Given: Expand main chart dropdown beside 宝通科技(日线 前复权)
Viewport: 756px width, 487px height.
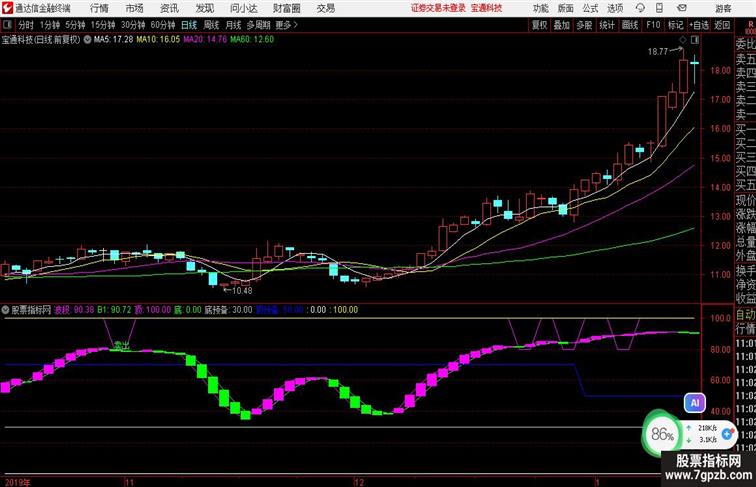Looking at the screenshot, I should coord(87,40).
